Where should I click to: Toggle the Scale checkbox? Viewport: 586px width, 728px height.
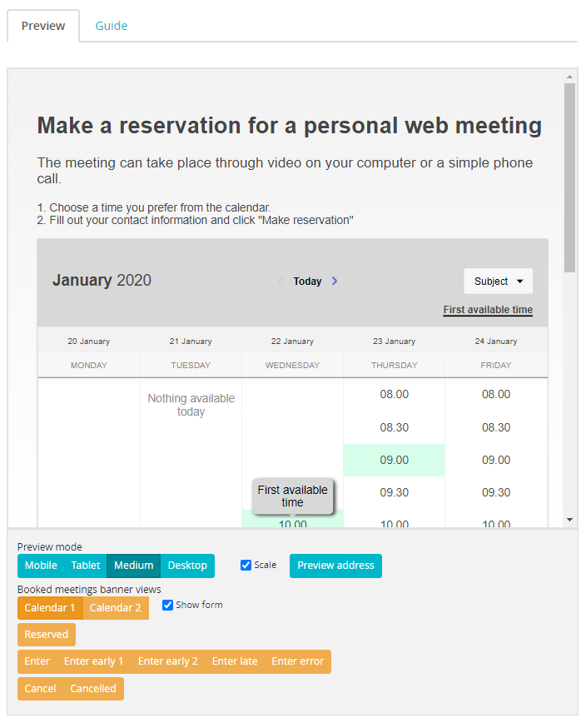point(246,566)
